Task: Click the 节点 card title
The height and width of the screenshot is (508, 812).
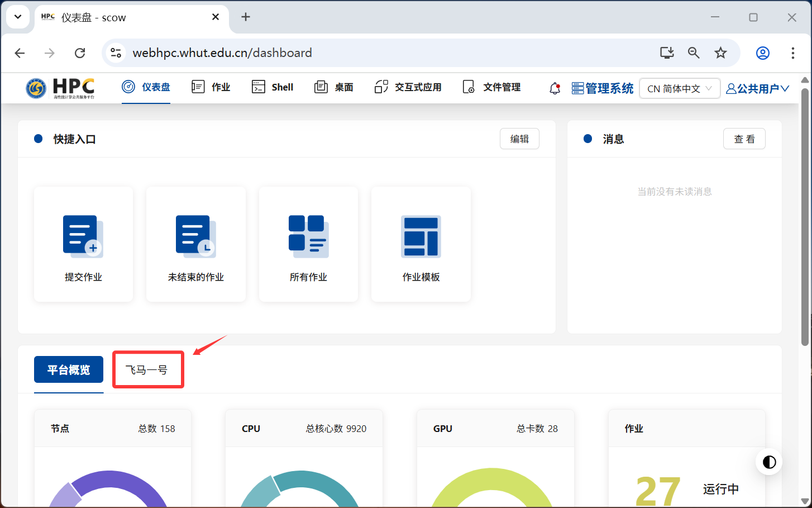Action: (60, 429)
